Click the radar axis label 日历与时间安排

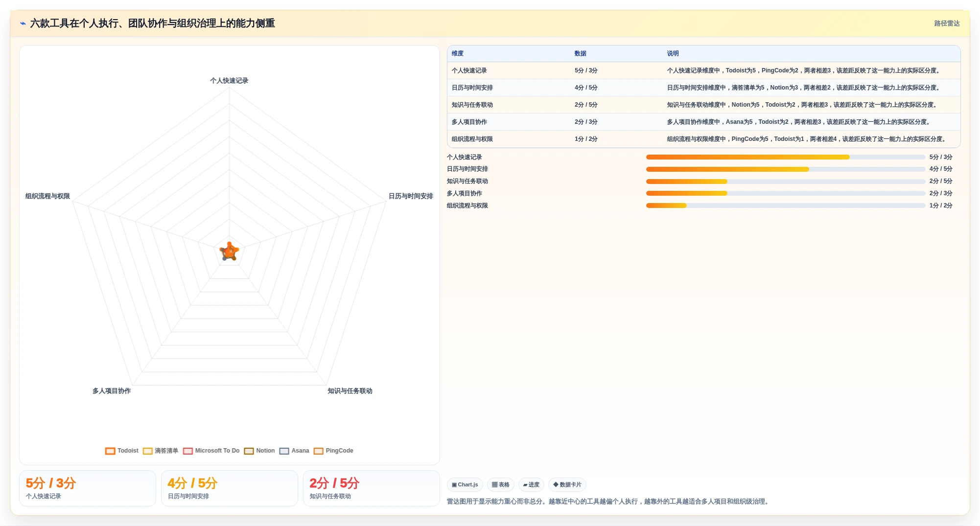coord(411,196)
